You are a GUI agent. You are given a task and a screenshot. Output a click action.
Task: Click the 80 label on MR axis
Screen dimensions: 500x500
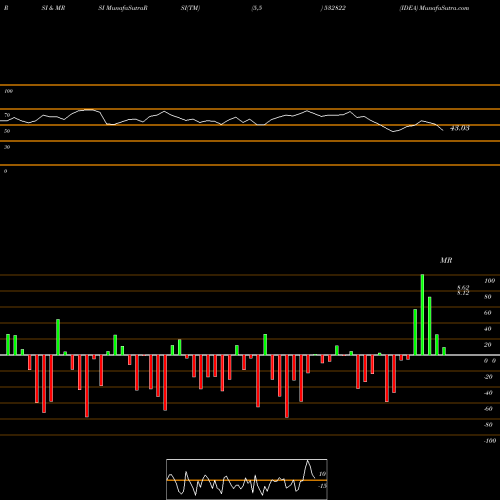pos(488,297)
